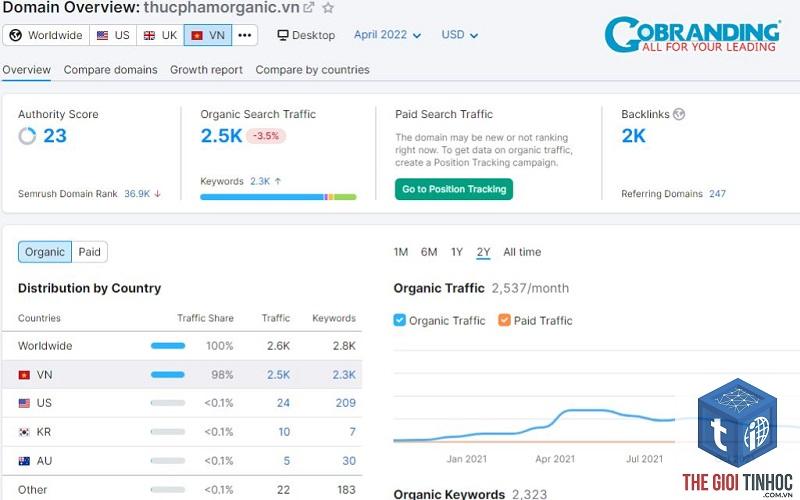Click the US flag in country table
The image size is (800, 500).
pyautogui.click(x=24, y=404)
